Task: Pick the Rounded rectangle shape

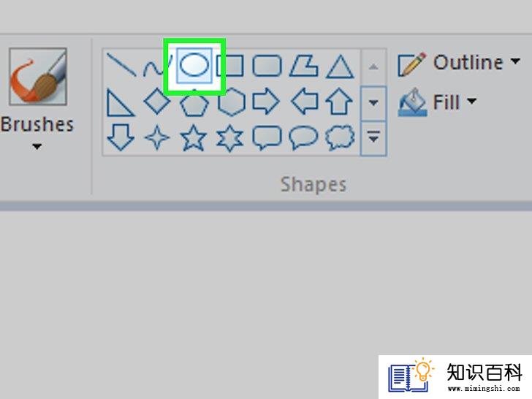Action: pos(267,65)
